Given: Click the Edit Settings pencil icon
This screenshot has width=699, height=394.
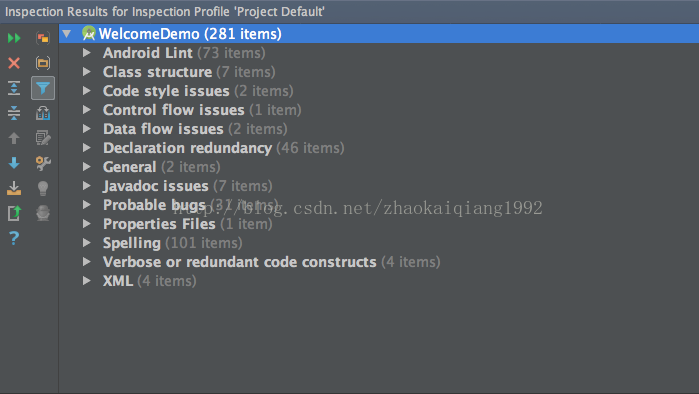Looking at the screenshot, I should click(x=43, y=138).
